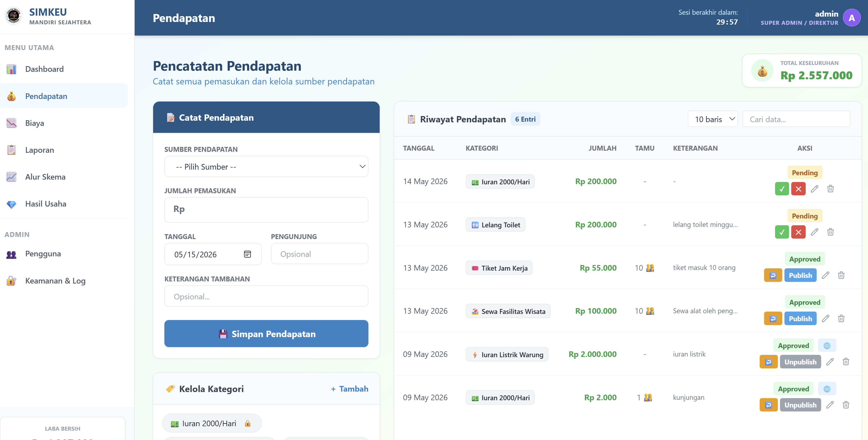Approve the 14 May 2026 Iuran entry
Screen dimensions: 868x440
(x=782, y=189)
